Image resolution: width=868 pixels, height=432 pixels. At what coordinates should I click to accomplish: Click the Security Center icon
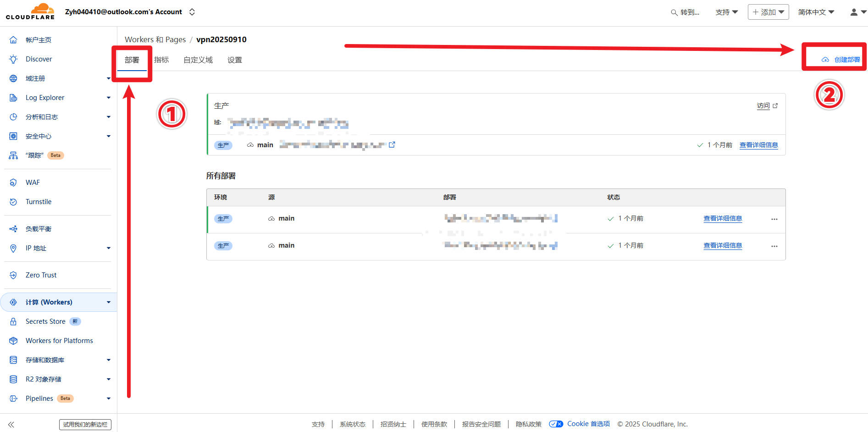pos(13,136)
